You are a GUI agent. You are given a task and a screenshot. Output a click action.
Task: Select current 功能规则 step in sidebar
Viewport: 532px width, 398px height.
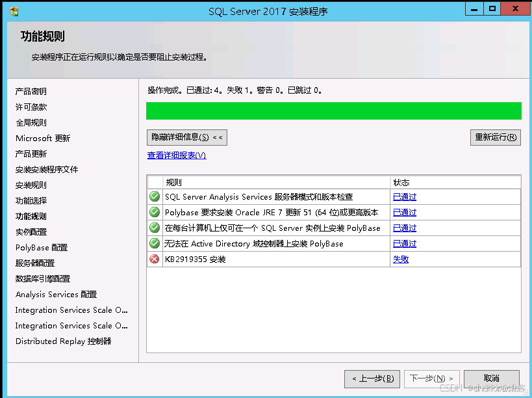(31, 217)
